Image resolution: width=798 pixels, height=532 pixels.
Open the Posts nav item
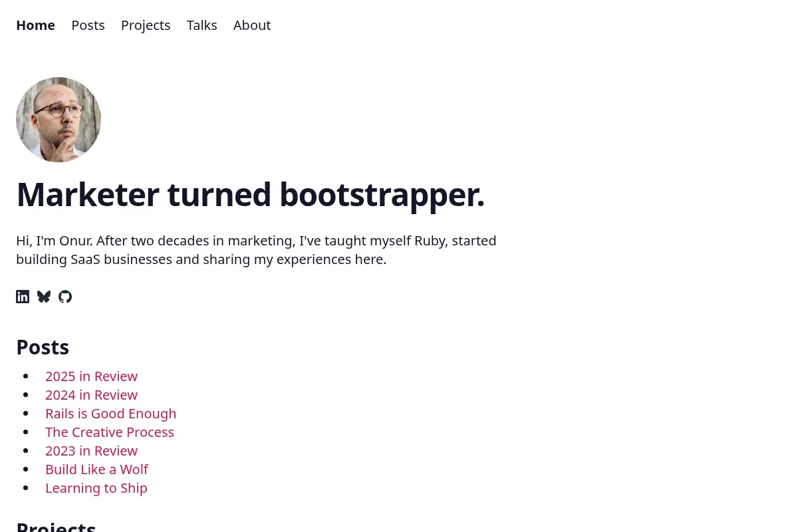pos(88,25)
